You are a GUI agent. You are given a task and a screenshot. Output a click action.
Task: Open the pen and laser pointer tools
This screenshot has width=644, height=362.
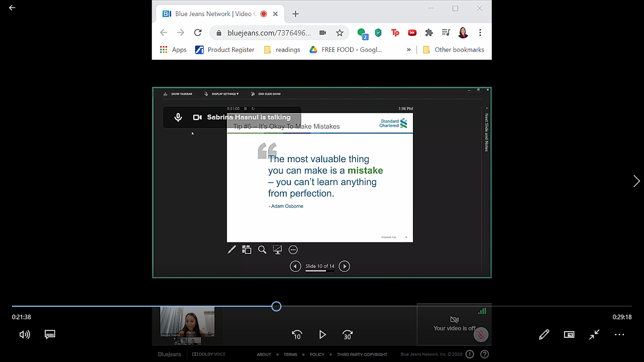[231, 250]
